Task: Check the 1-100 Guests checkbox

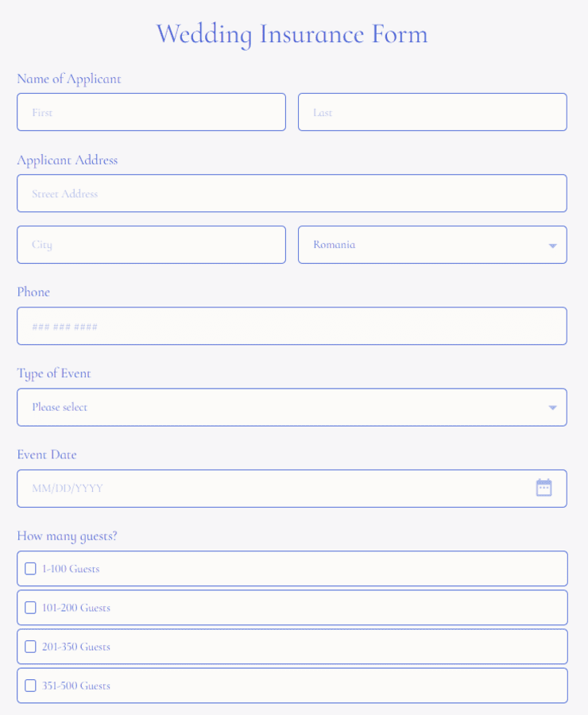Action: point(30,569)
